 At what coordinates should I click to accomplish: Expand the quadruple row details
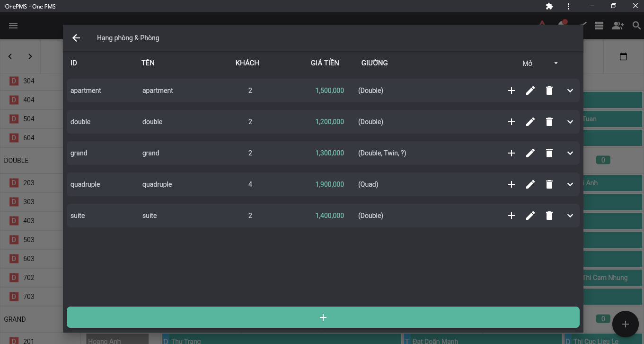570,184
